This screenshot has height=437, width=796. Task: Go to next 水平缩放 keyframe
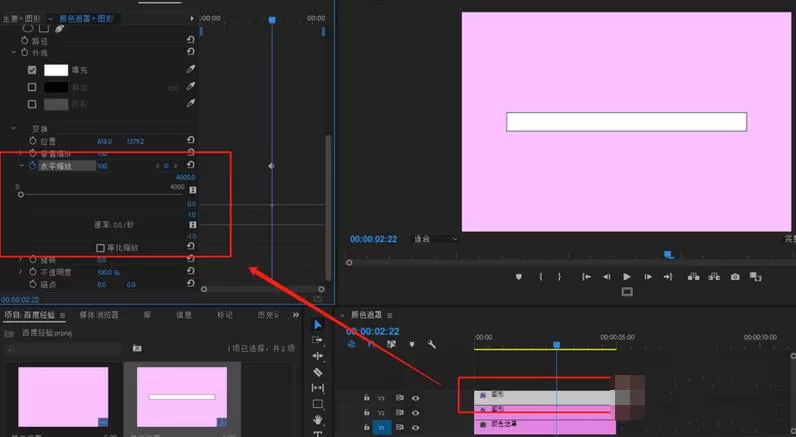(x=176, y=166)
